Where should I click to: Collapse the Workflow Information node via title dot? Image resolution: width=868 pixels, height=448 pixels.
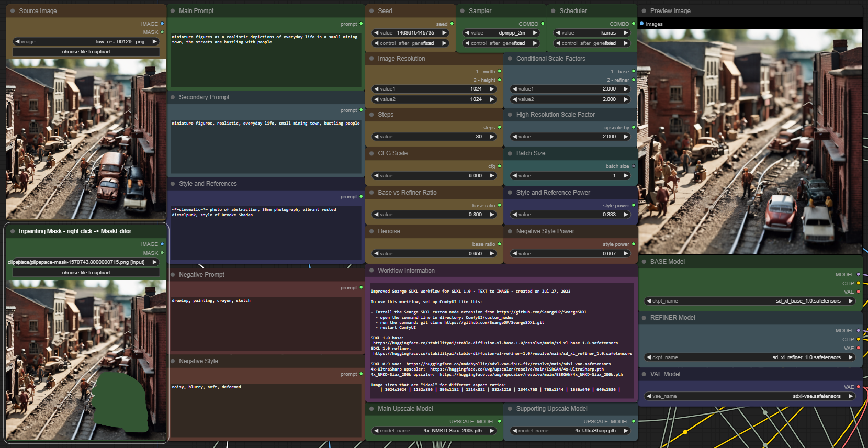tap(371, 271)
